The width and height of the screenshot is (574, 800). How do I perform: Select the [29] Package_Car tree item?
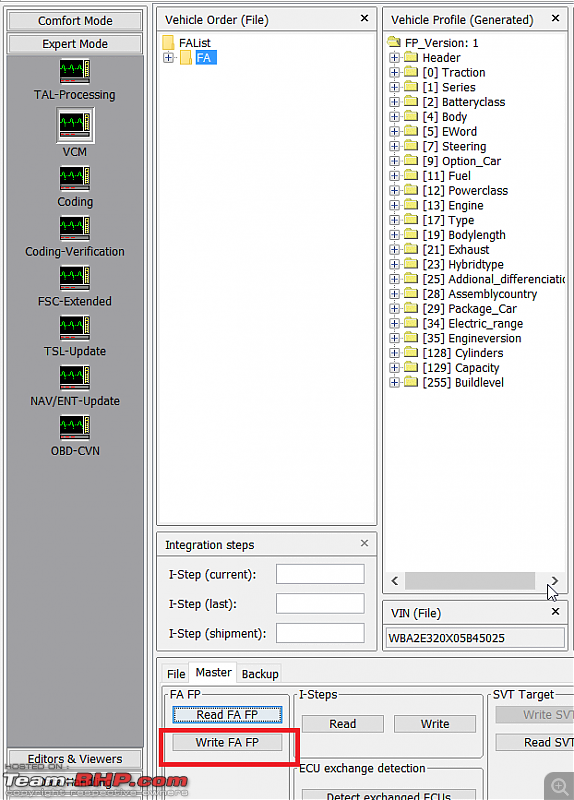[469, 309]
